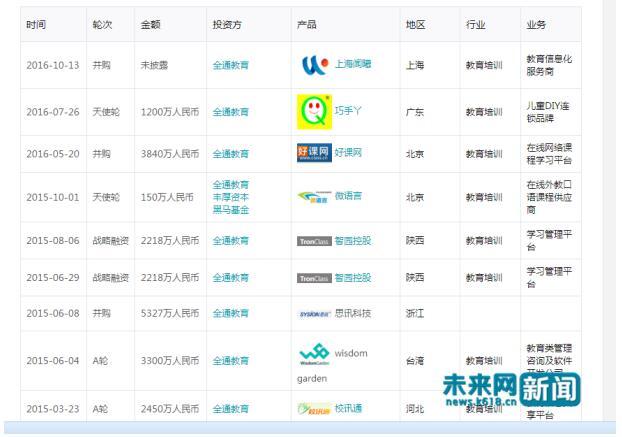Viewport: 622px width, 437px height.
Task: Click the 教育信息化服务商 business cell
Action: click(549, 65)
